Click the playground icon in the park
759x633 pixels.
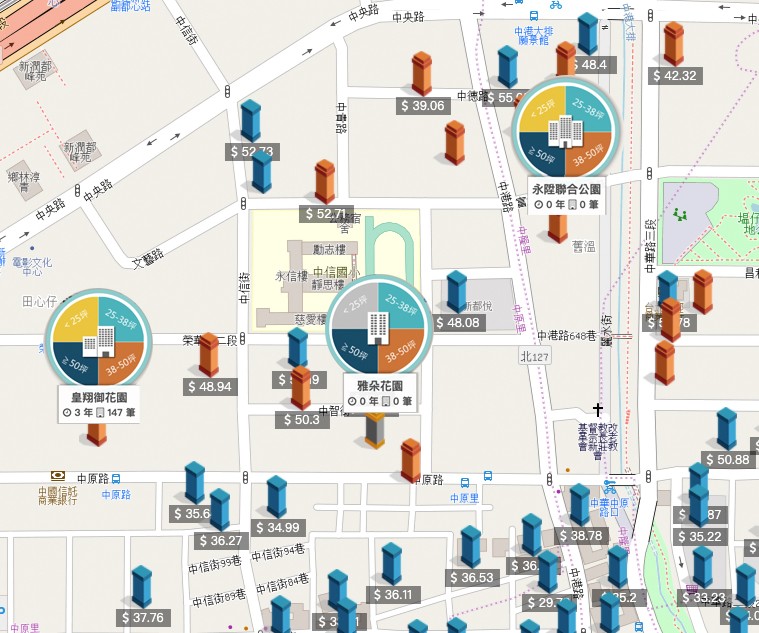(681, 214)
